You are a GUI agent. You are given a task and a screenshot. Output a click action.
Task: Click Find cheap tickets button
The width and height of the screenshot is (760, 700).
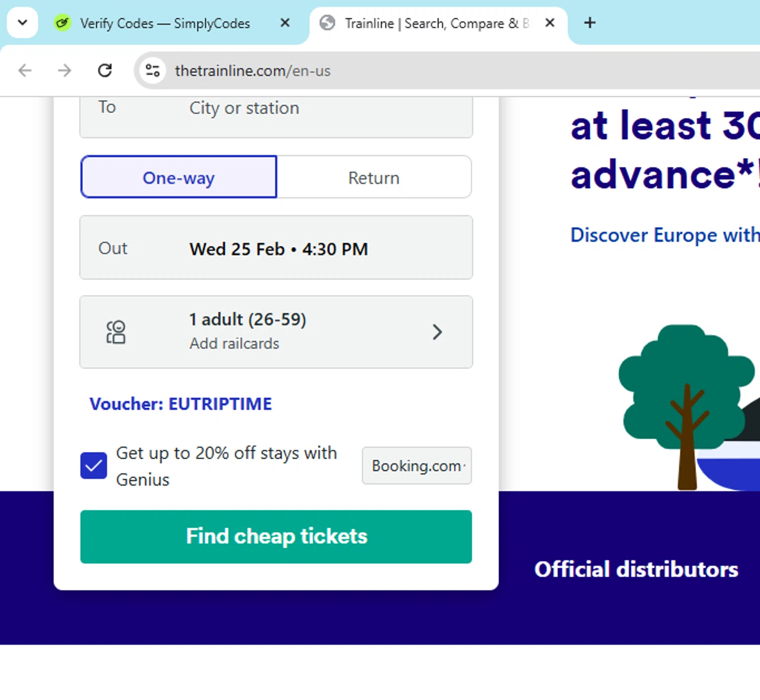[276, 536]
